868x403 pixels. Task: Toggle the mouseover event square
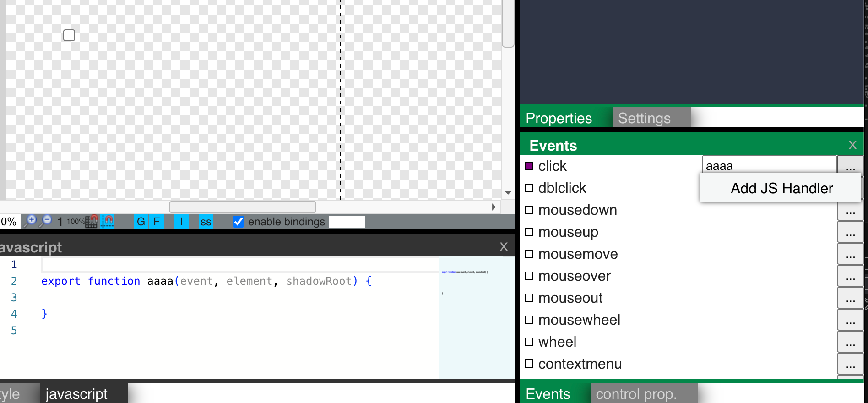pyautogui.click(x=529, y=276)
